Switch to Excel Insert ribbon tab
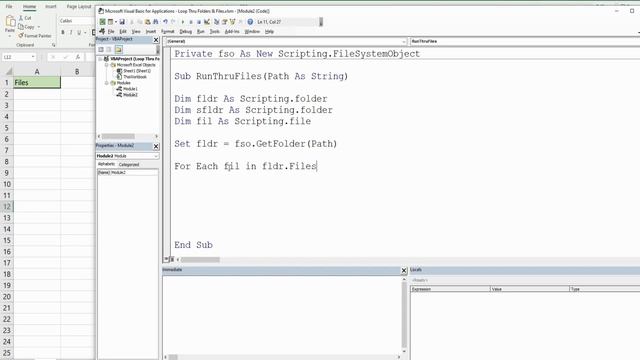 [51, 7]
